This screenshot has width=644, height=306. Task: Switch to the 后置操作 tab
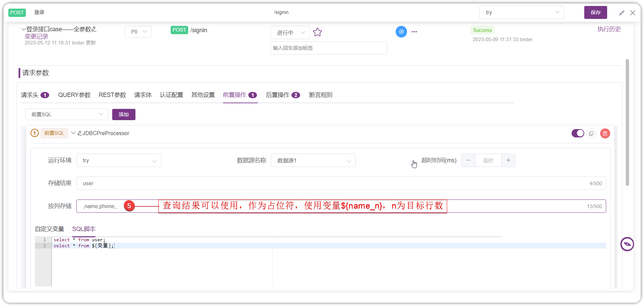tap(283, 95)
